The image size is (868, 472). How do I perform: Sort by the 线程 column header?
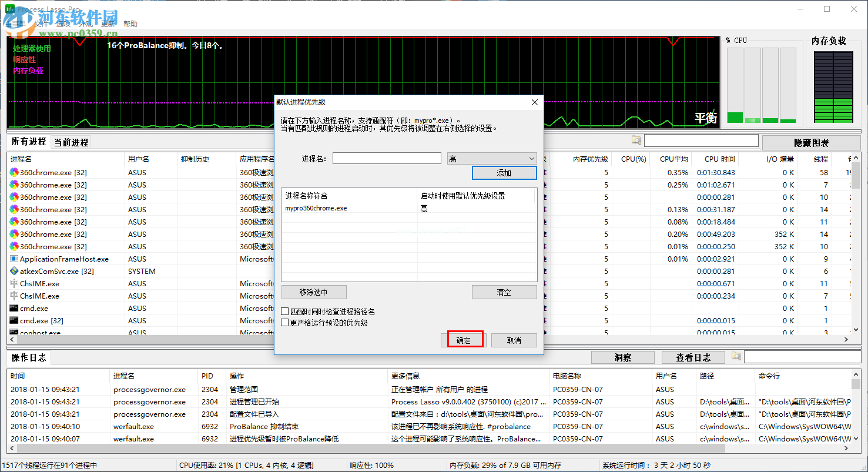[815, 159]
